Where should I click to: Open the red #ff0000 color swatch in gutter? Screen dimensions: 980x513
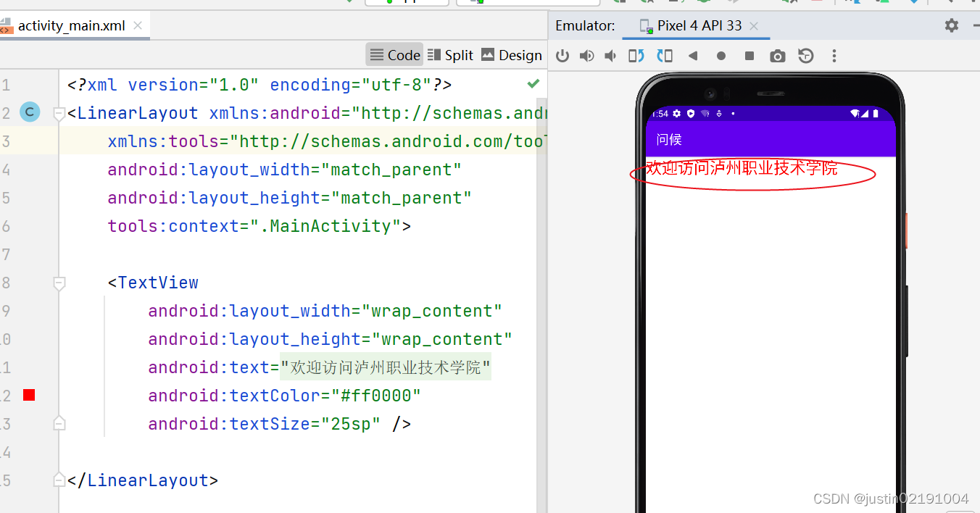(x=29, y=395)
